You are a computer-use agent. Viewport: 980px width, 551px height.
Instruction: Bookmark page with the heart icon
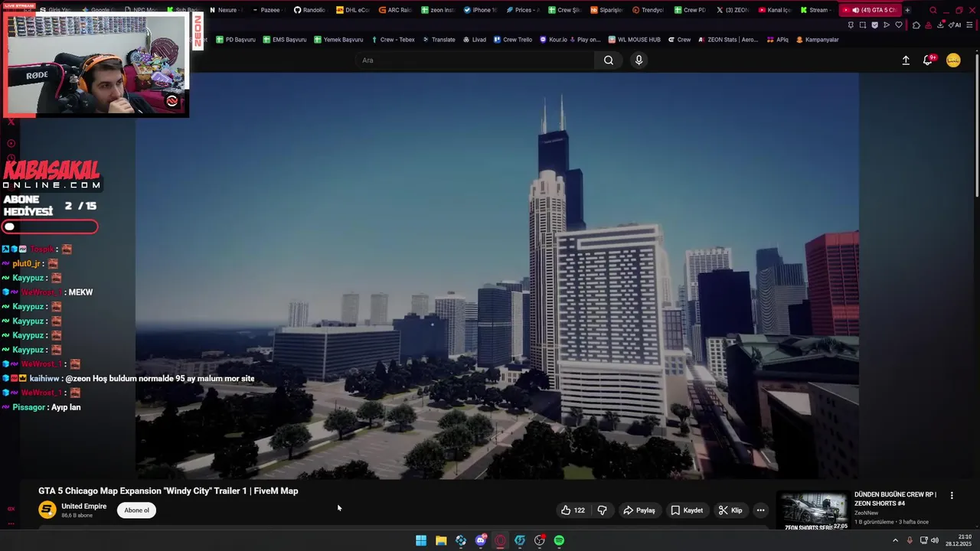coord(899,24)
